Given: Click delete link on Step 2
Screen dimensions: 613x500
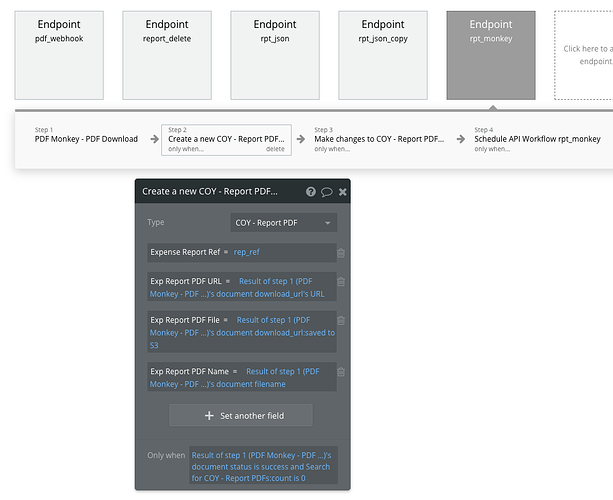Looking at the screenshot, I should click(x=275, y=148).
